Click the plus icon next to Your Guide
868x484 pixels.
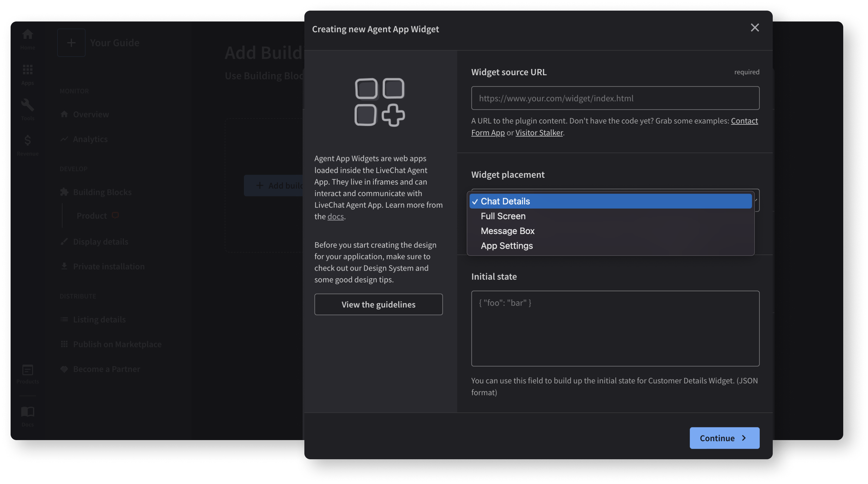tap(71, 42)
